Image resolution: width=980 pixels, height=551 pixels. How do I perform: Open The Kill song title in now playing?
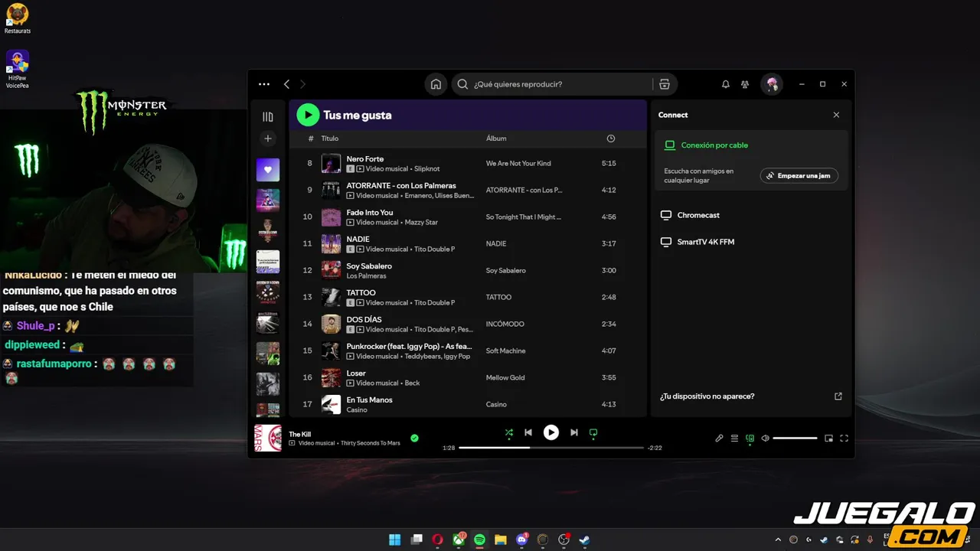click(x=300, y=434)
